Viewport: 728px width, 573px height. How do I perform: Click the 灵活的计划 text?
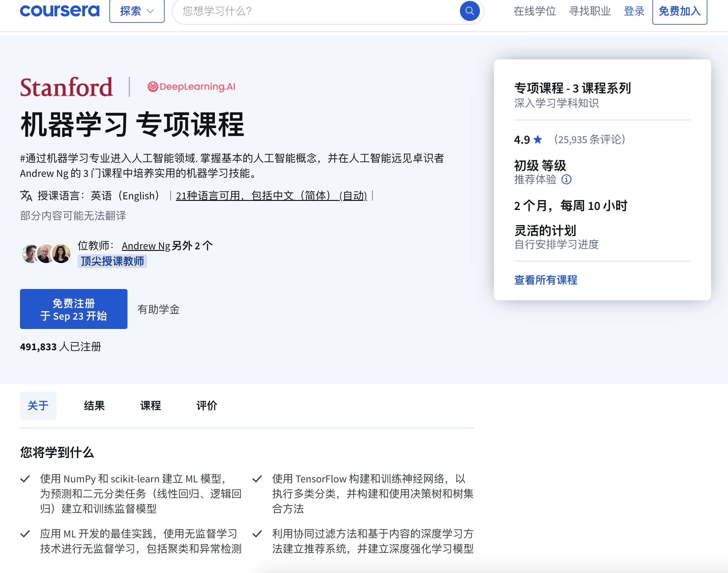tap(545, 231)
